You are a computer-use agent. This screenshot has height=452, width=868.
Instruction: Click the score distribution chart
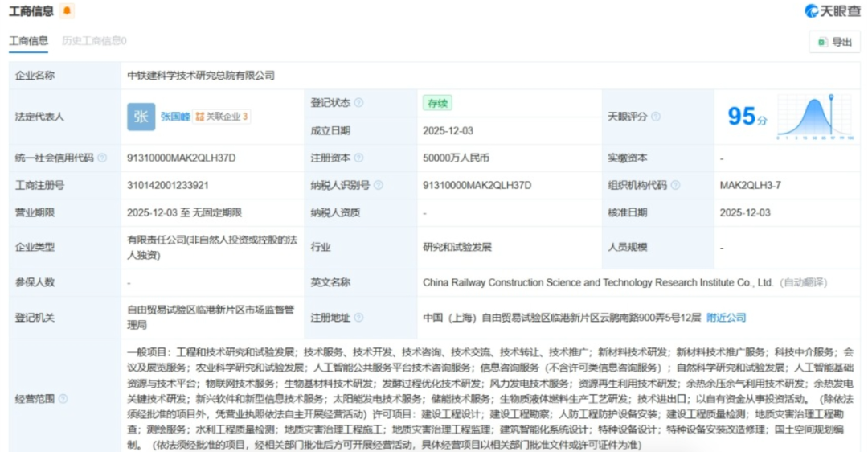[815, 117]
